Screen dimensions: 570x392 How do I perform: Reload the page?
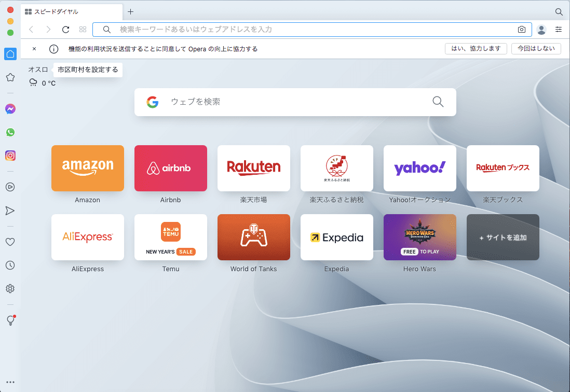[66, 30]
